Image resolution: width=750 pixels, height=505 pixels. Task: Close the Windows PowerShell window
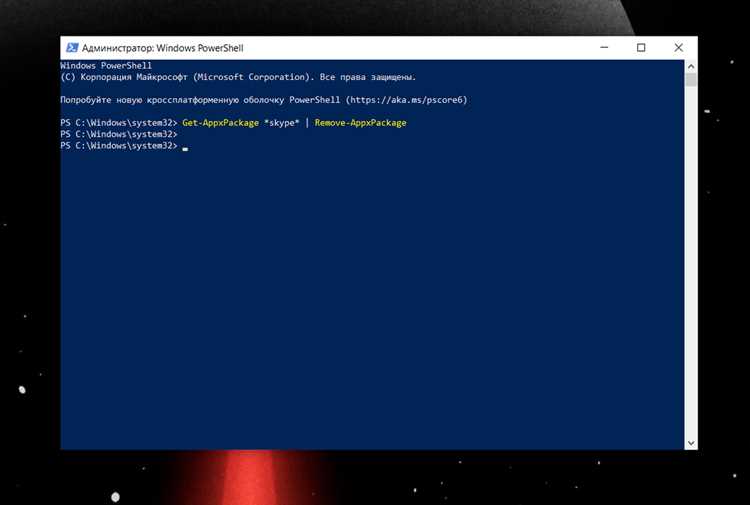[678, 47]
